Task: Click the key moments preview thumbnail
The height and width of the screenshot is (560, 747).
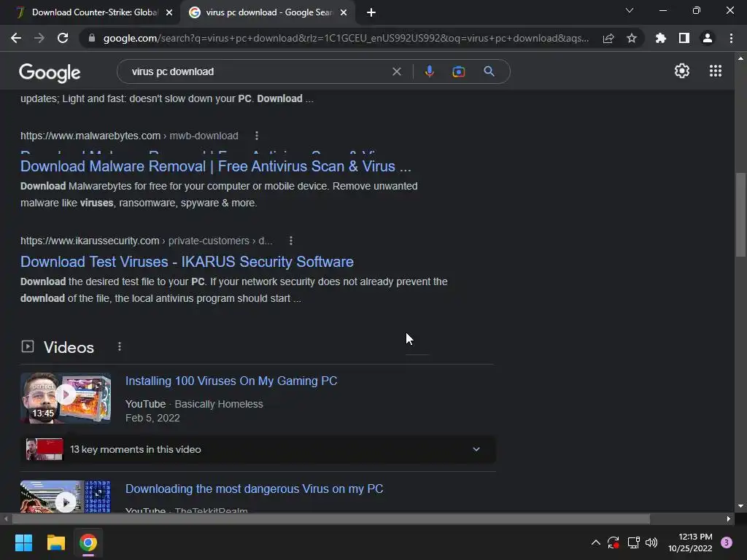Action: (44, 449)
